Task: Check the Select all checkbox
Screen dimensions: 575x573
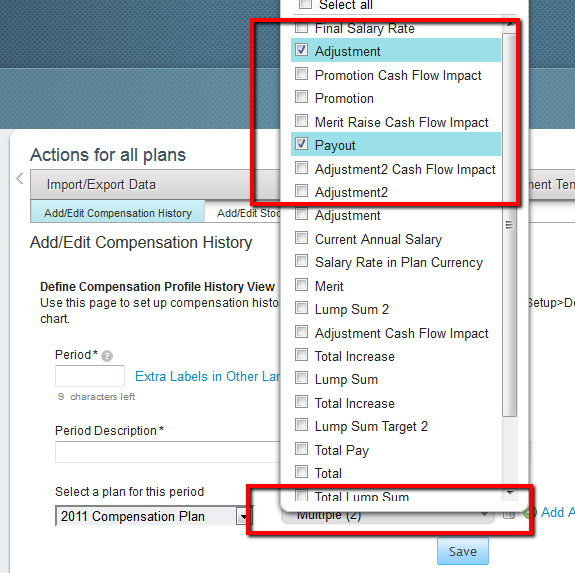Action: click(305, 4)
